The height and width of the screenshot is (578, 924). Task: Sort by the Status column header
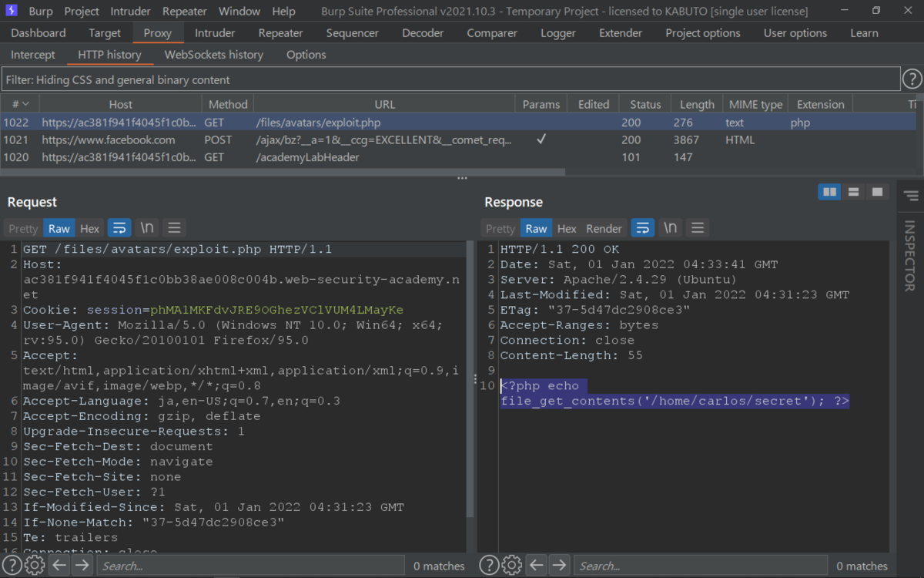[x=645, y=104]
